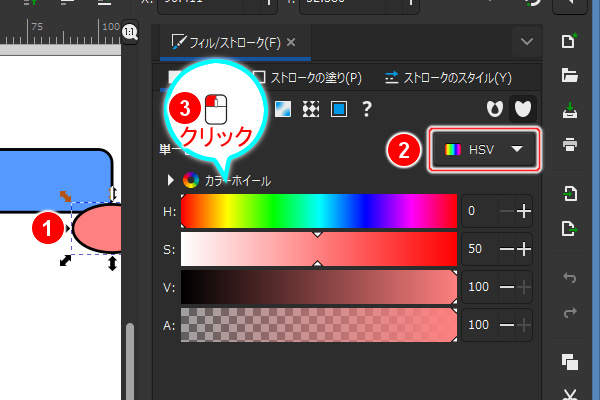Increase H value with plus button

pyautogui.click(x=524, y=211)
